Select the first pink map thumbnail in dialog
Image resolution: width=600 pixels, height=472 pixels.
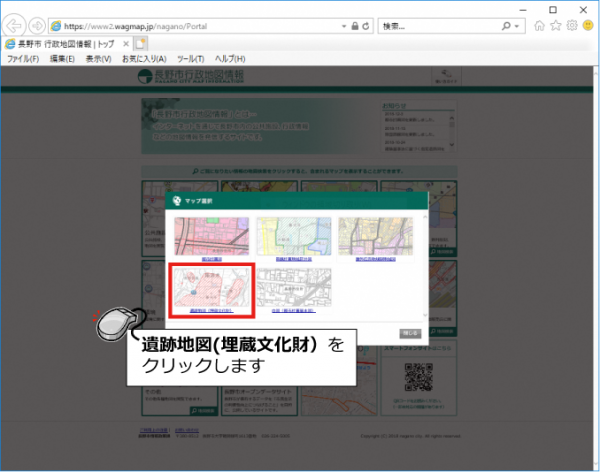pyautogui.click(x=212, y=238)
